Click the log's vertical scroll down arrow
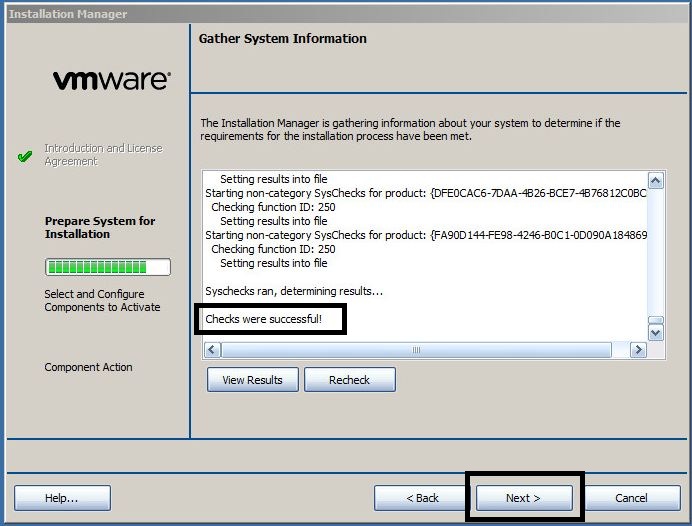This screenshot has width=692, height=526. pos(656,331)
